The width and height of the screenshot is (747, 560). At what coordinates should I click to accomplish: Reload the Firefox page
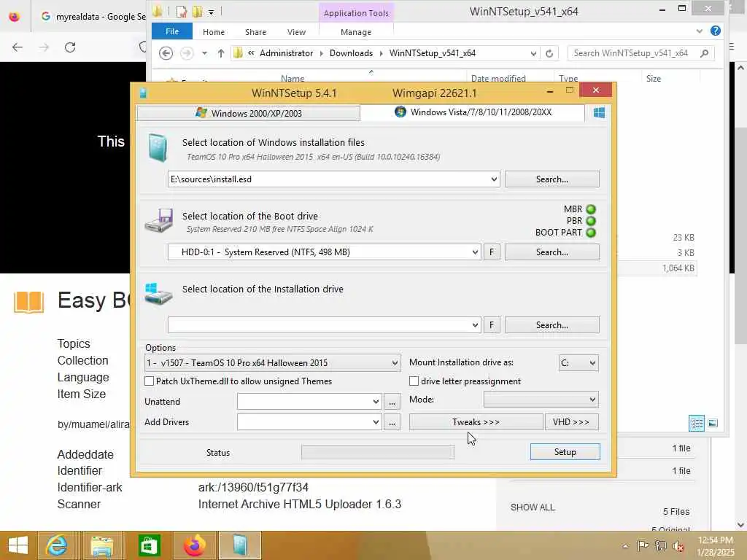[70, 47]
